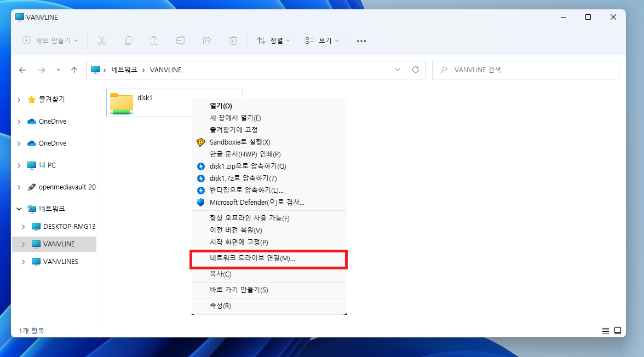Open the 보기 view dropdown
The height and width of the screenshot is (357, 644).
coord(321,41)
